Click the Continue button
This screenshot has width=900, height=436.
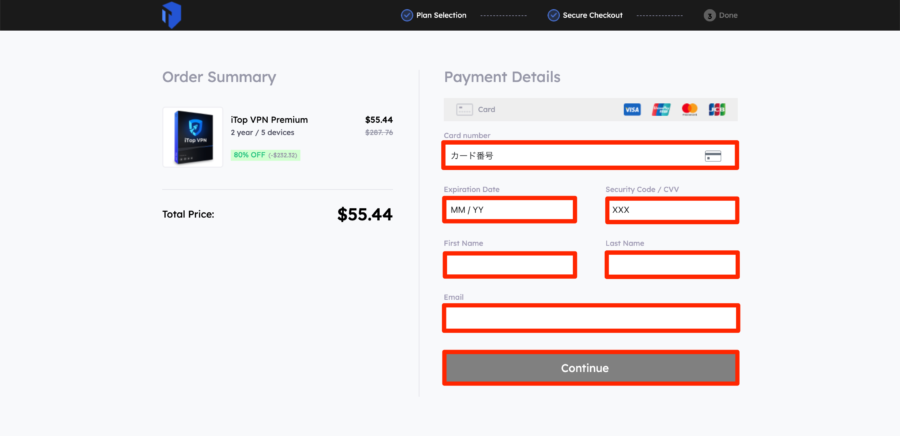point(590,368)
